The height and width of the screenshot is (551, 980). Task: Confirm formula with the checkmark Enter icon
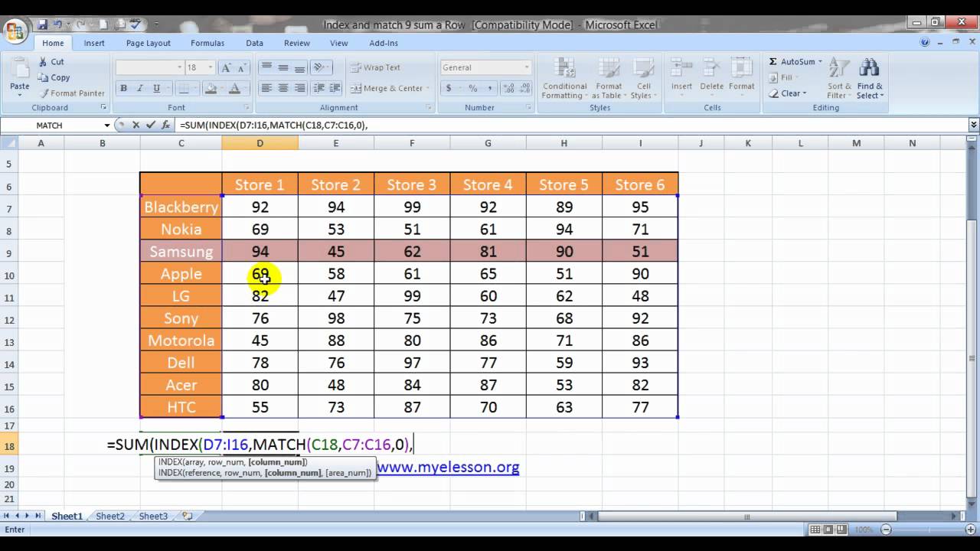[150, 125]
